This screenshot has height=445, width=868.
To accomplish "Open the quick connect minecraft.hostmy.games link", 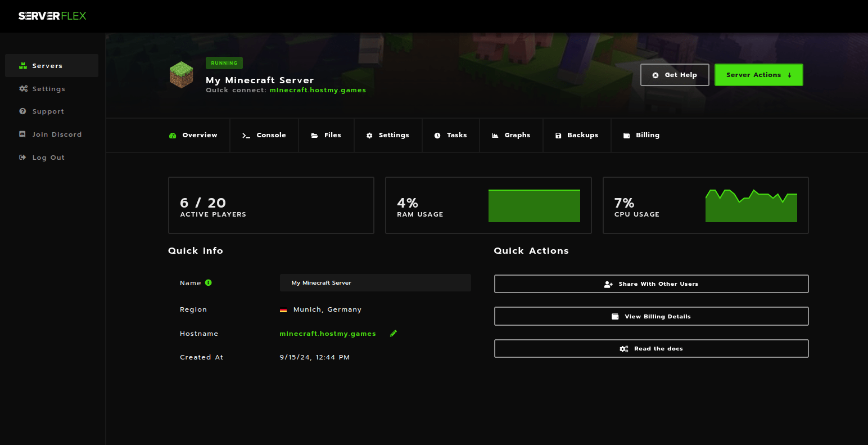I will [x=318, y=90].
